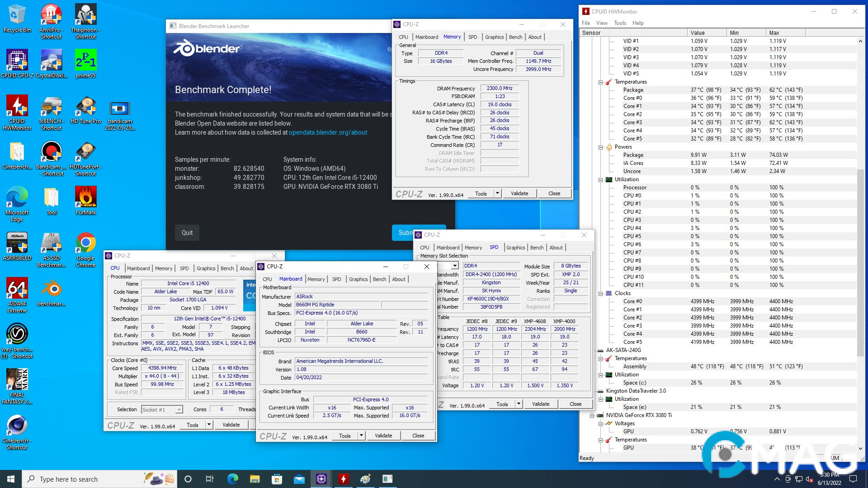Click the HWMonitor vertical scrollbar
This screenshot has height=488, width=868.
[x=860, y=262]
